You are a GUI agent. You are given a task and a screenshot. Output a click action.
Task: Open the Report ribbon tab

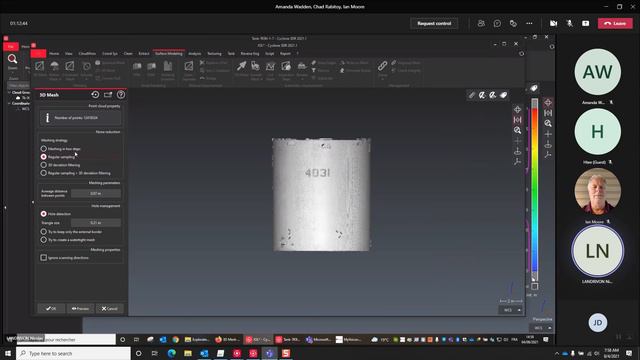coord(285,53)
